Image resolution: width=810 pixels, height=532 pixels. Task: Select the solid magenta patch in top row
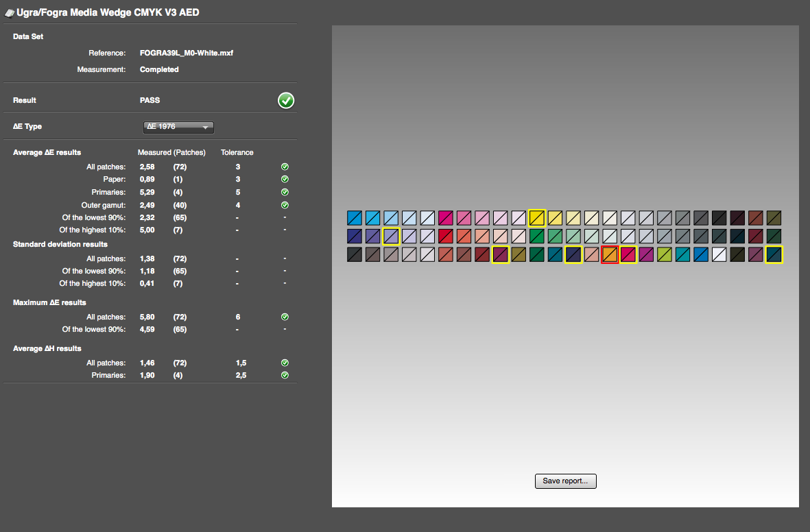point(446,218)
